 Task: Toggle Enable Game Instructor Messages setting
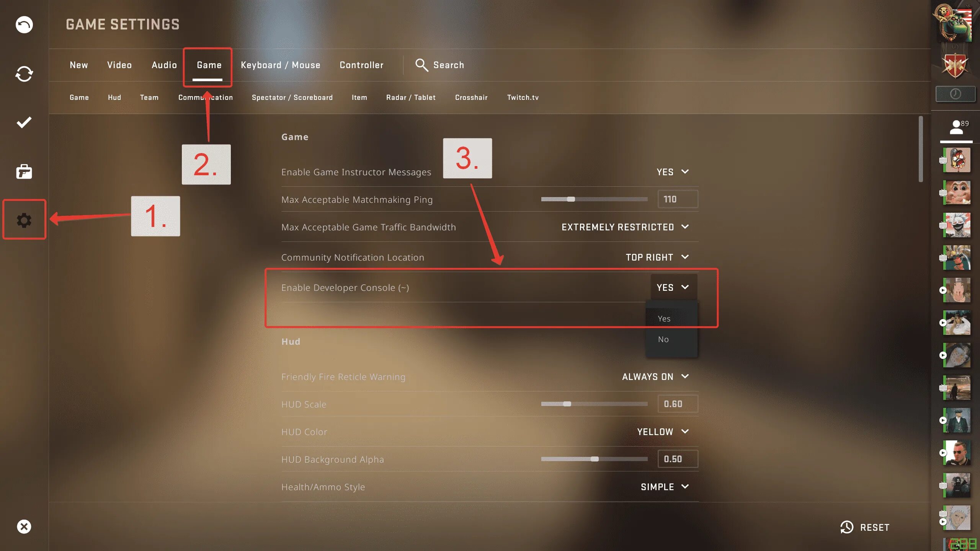pos(673,172)
